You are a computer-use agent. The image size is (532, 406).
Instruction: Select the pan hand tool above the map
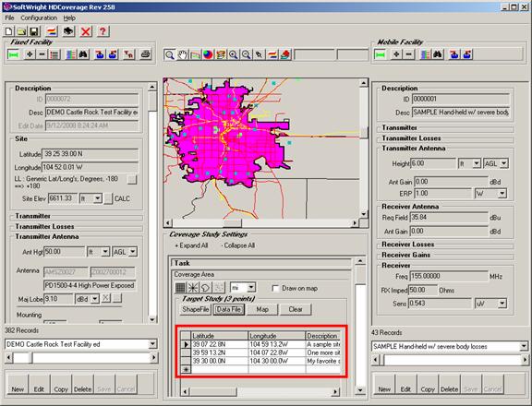click(x=183, y=54)
